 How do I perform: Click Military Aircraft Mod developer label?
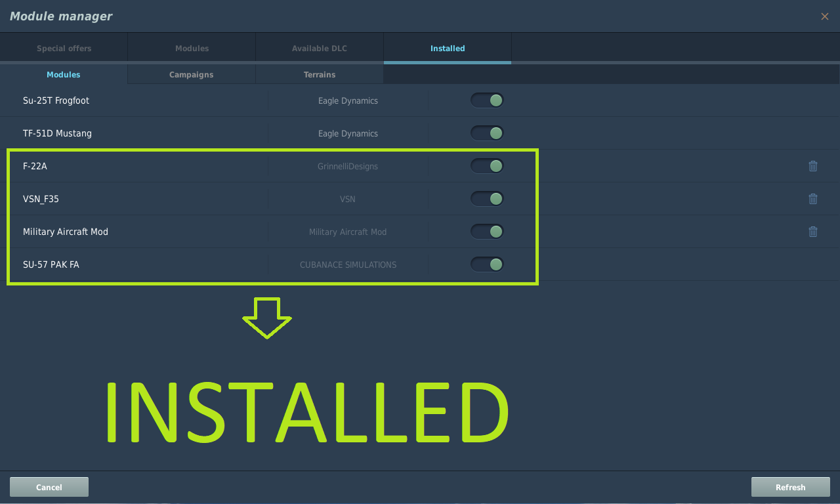pyautogui.click(x=348, y=232)
